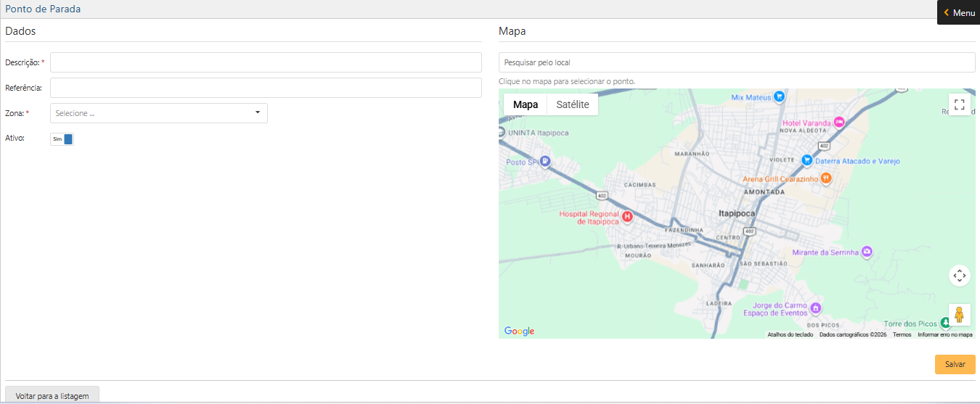
Task: Click Mirante da Serrinha map marker
Action: point(866,252)
